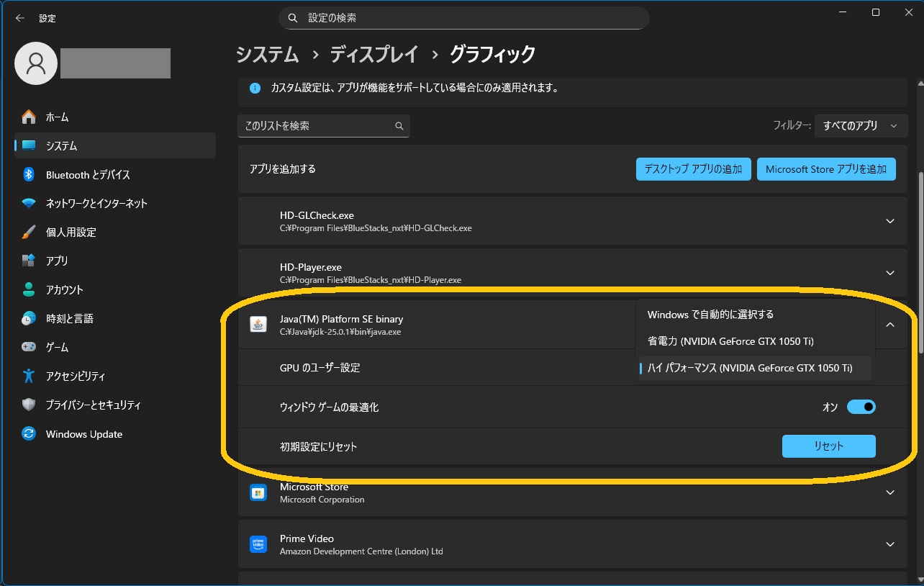This screenshot has width=924, height=586.
Task: Expand the HD-GLCheck.exe entry
Action: click(889, 221)
